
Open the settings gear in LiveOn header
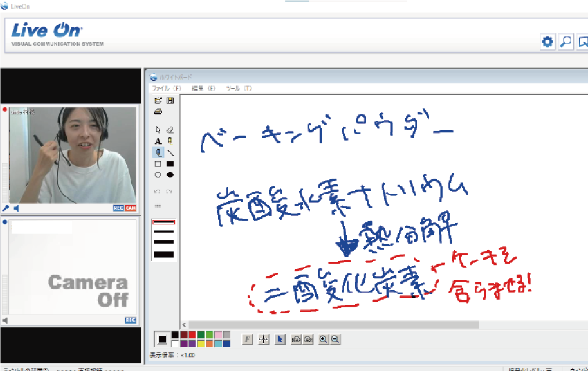point(547,41)
